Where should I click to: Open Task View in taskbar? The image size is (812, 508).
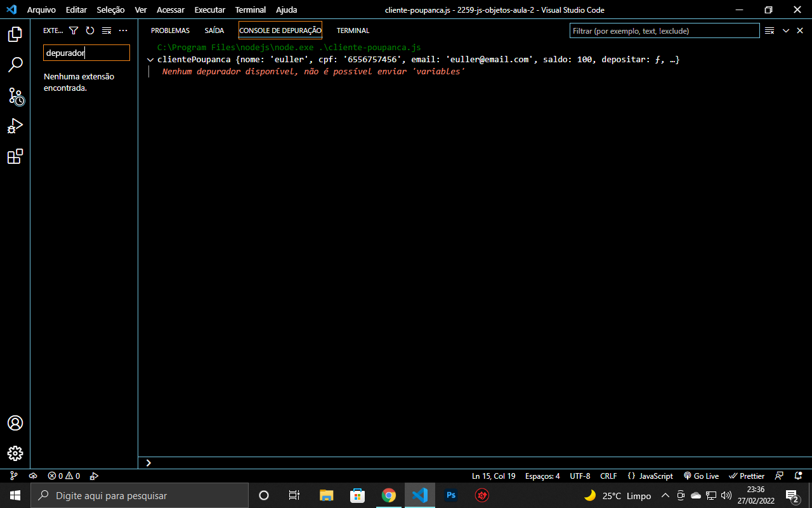coord(294,495)
